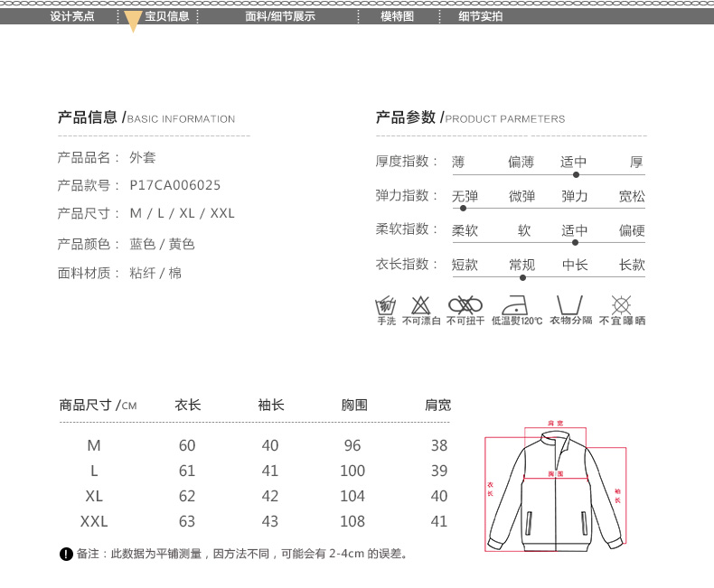Click the hand wash (手洗) care icon
The height and width of the screenshot is (588, 714).
click(386, 304)
